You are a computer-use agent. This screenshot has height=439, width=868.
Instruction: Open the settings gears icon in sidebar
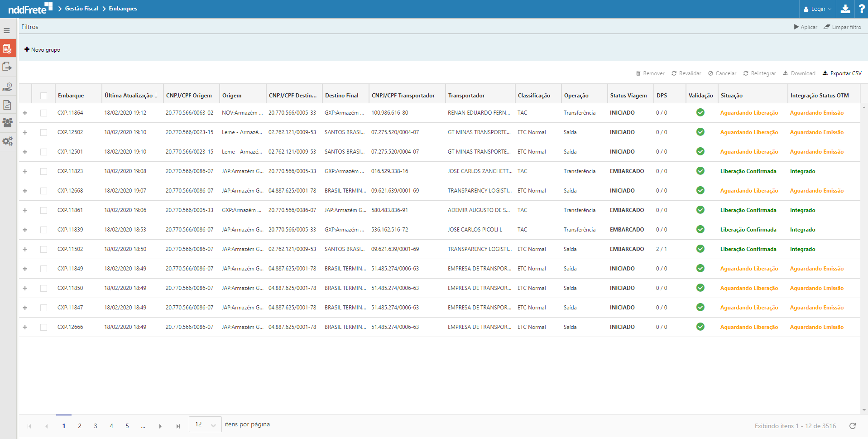pos(7,141)
